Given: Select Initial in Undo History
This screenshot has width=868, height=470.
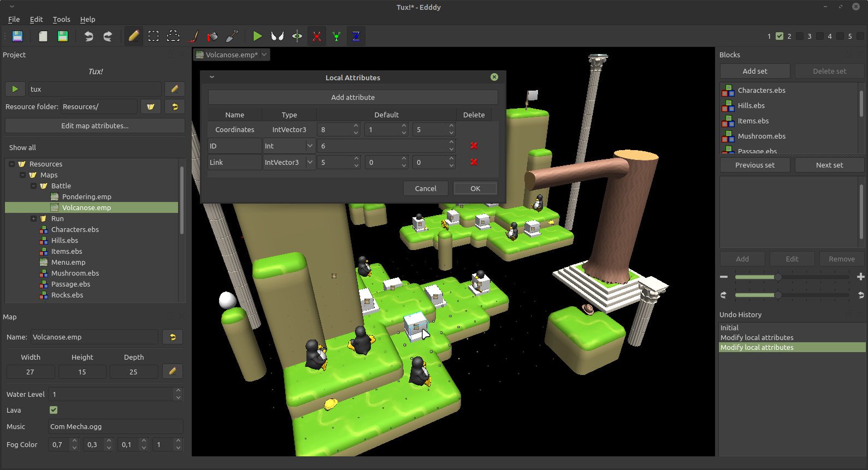Looking at the screenshot, I should tap(792, 328).
